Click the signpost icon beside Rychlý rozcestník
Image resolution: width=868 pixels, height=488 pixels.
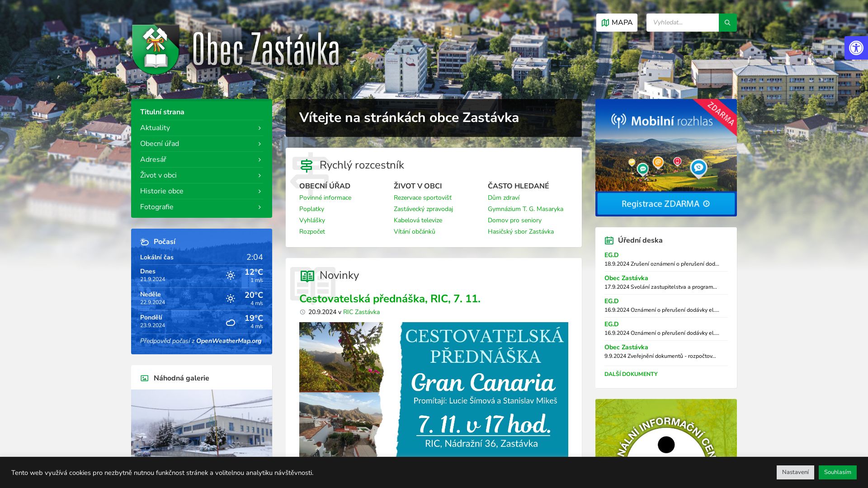[x=307, y=165]
